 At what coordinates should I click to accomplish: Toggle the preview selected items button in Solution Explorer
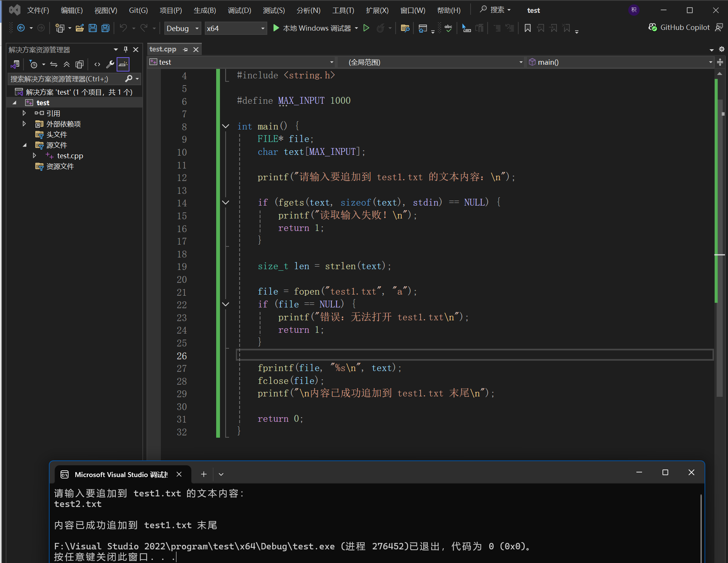(x=123, y=64)
